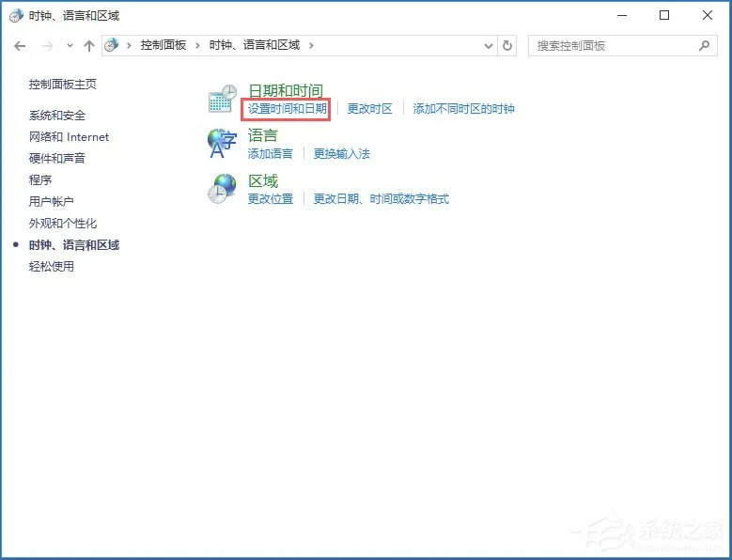Expand chevron after 控制面板 in breadcrumb

coord(197,45)
